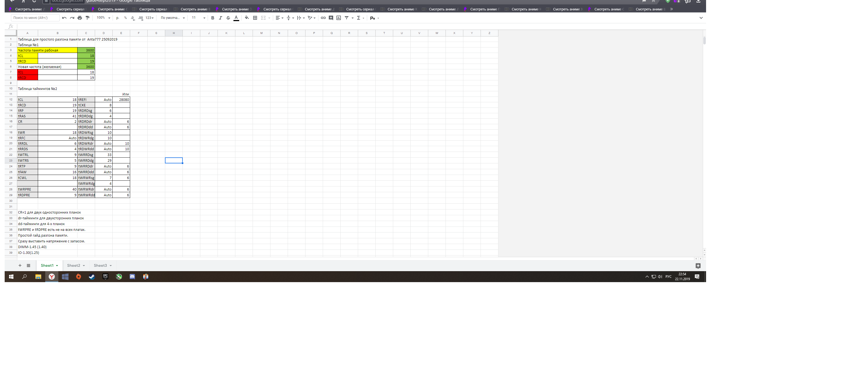
Task: Open the text color picker
Action: point(236,18)
